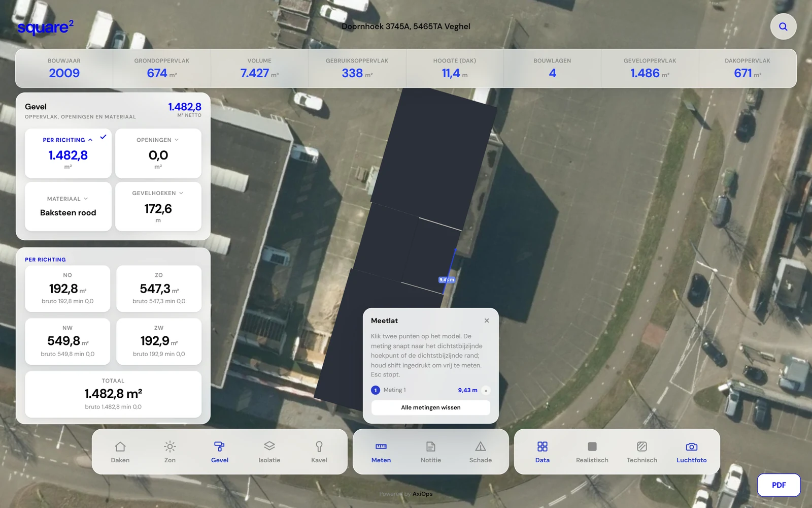Close the Meetlat panel
Image resolution: width=812 pixels, height=508 pixels.
[487, 321]
